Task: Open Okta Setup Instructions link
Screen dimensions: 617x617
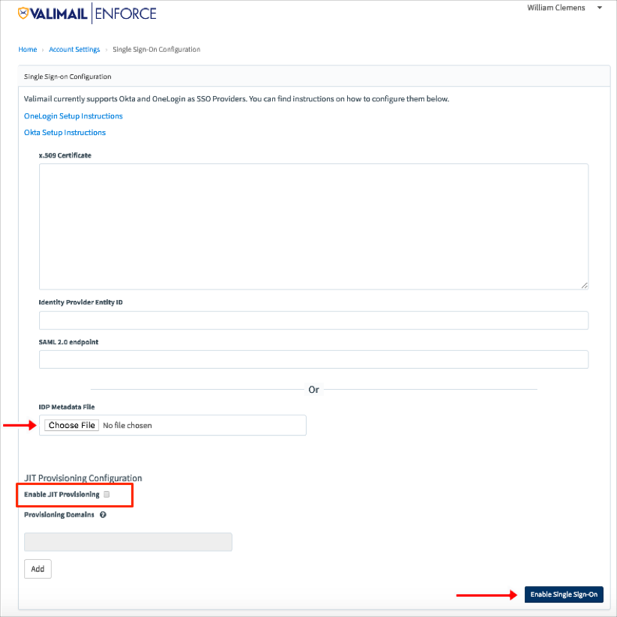Action: 65,132
